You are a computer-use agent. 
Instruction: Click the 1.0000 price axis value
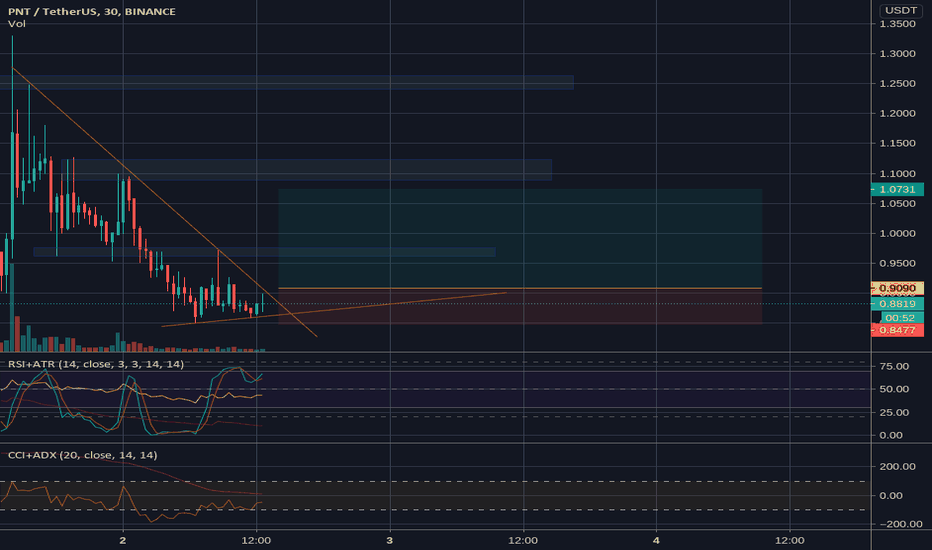pyautogui.click(x=898, y=233)
